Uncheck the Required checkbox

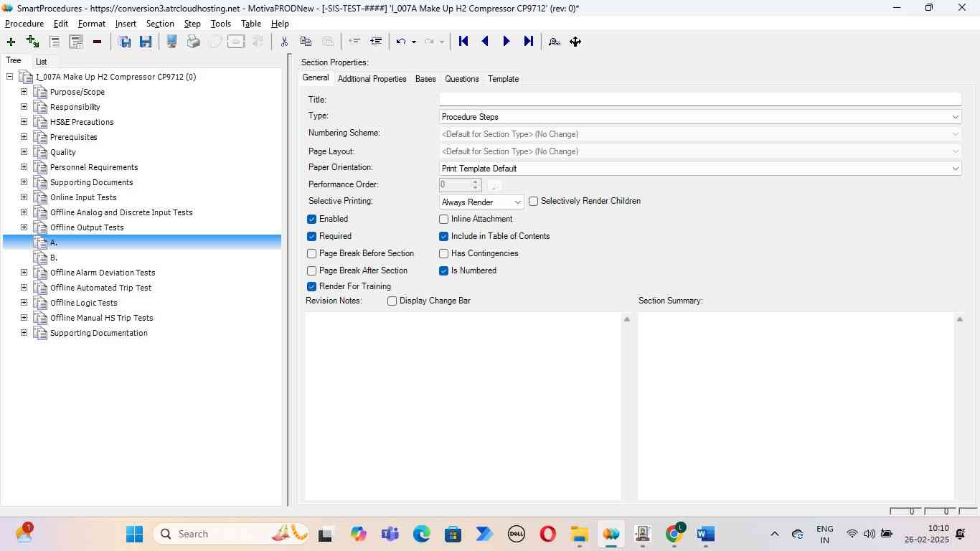tap(311, 236)
